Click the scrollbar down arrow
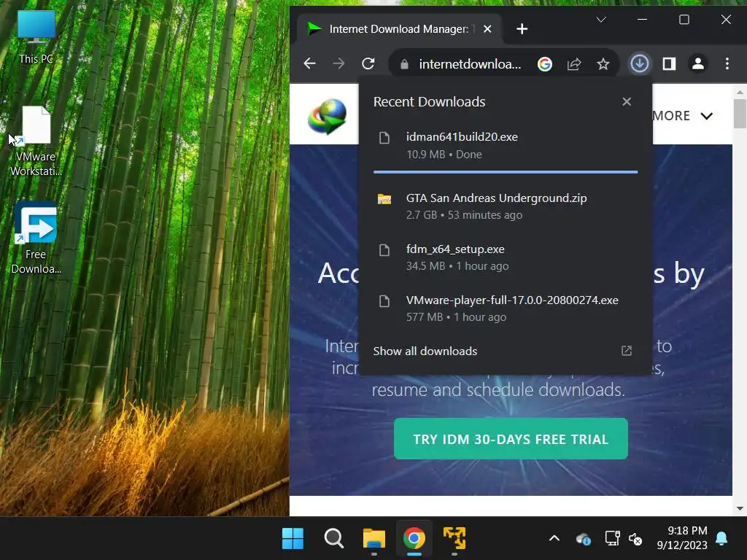 (x=740, y=508)
